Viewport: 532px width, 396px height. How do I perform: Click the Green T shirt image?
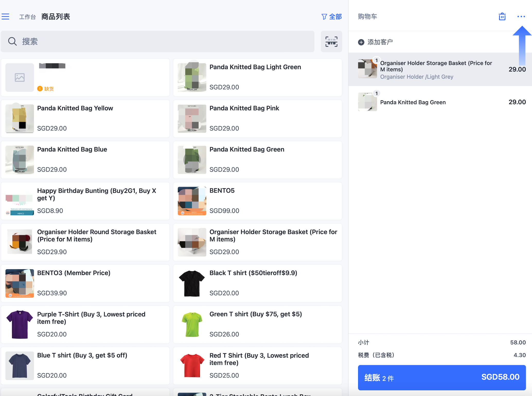[x=192, y=325]
